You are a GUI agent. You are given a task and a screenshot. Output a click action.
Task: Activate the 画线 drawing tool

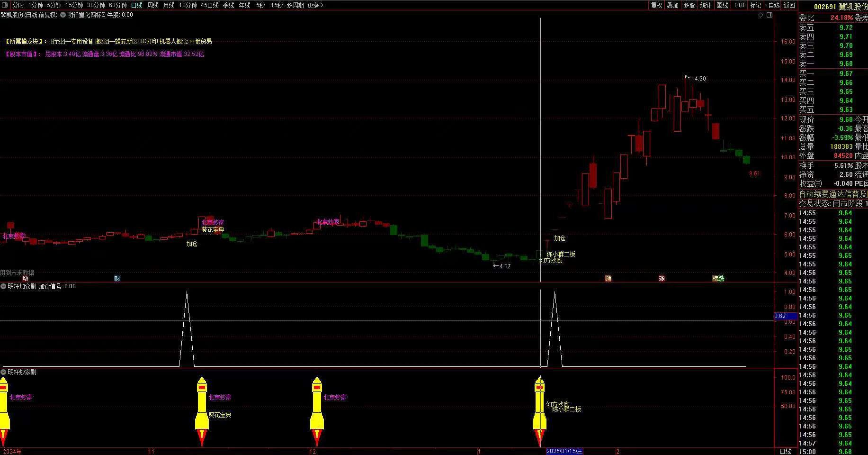tap(722, 5)
